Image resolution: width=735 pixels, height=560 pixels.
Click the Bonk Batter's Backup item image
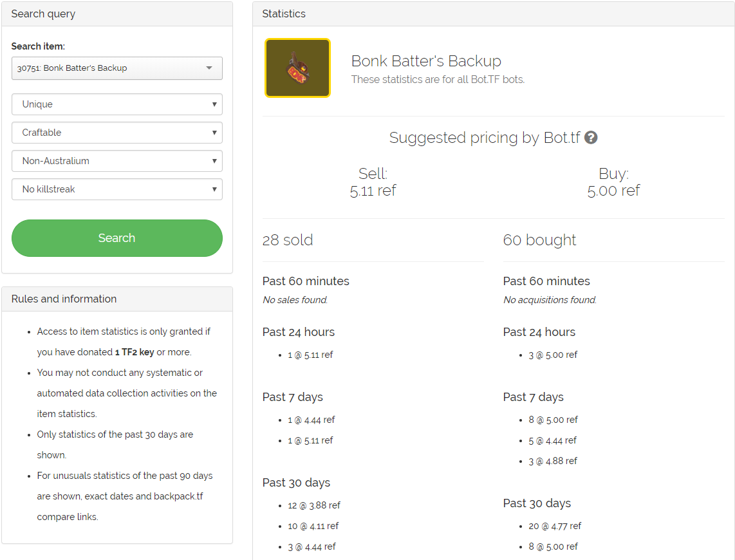pyautogui.click(x=297, y=68)
